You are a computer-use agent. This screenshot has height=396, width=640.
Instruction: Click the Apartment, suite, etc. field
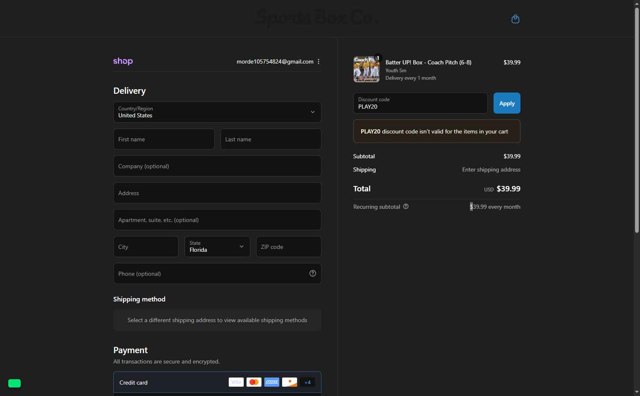(x=217, y=220)
